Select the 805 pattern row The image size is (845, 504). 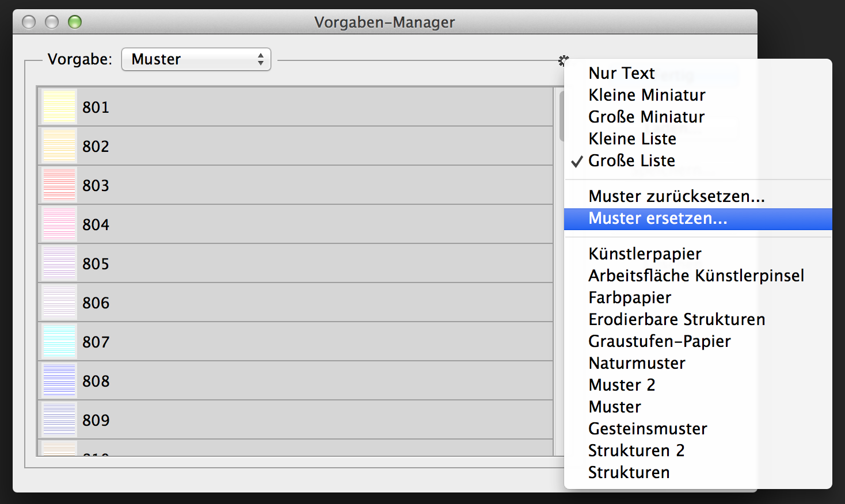[288, 264]
